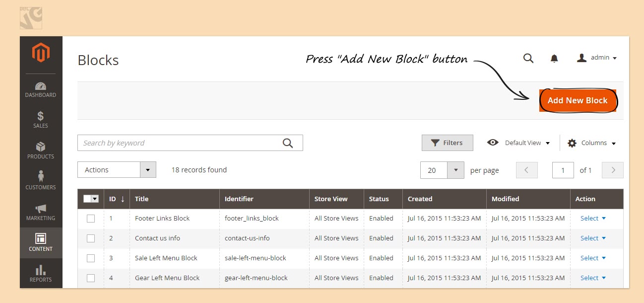Viewport: 644px width, 303px height.
Task: Select the Contact us info row checkbox
Action: tap(91, 238)
